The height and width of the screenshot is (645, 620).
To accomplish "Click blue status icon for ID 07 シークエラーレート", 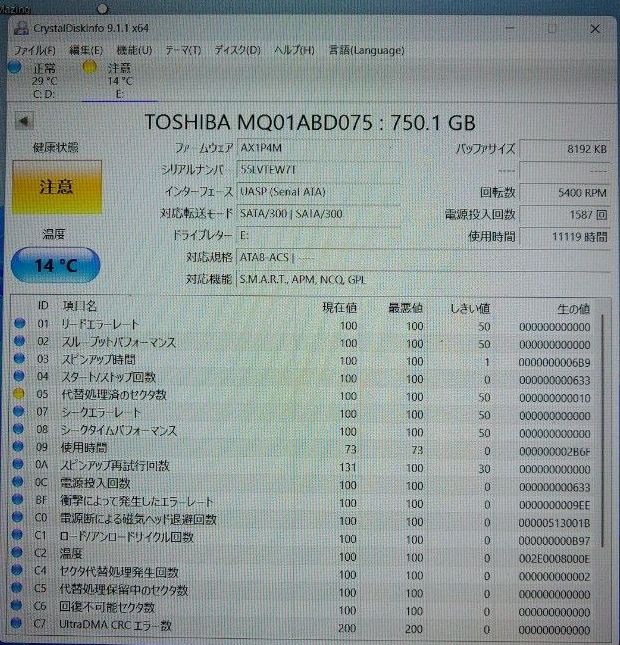I will (19, 411).
